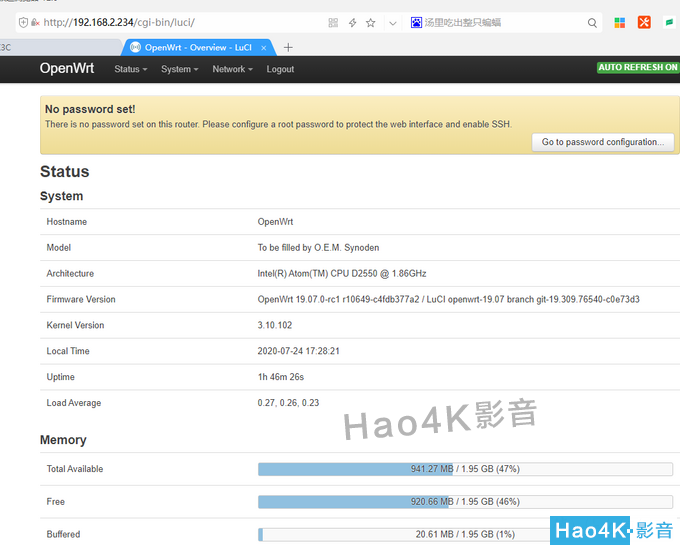Select the local time 2020-07-24 17:28:21
The width and height of the screenshot is (680, 549).
point(298,351)
